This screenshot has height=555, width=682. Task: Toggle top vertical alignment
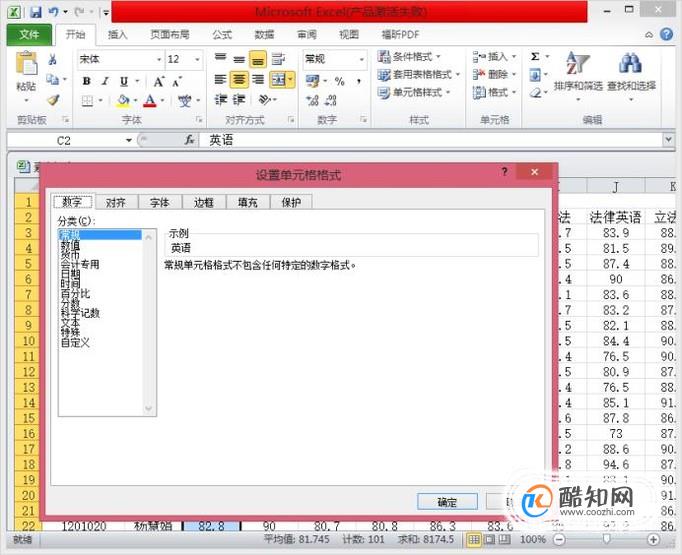[x=221, y=58]
